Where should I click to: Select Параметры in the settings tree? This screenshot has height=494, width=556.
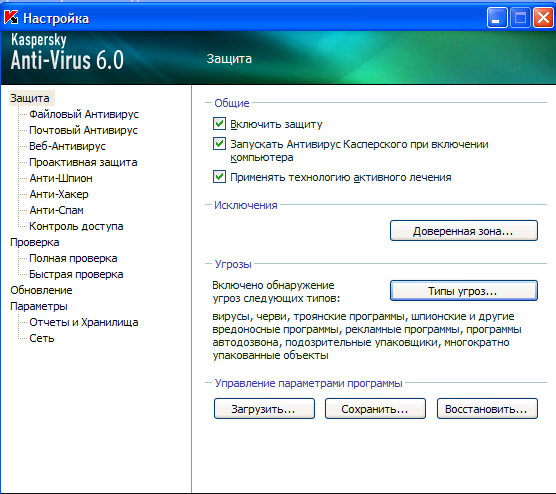point(39,306)
